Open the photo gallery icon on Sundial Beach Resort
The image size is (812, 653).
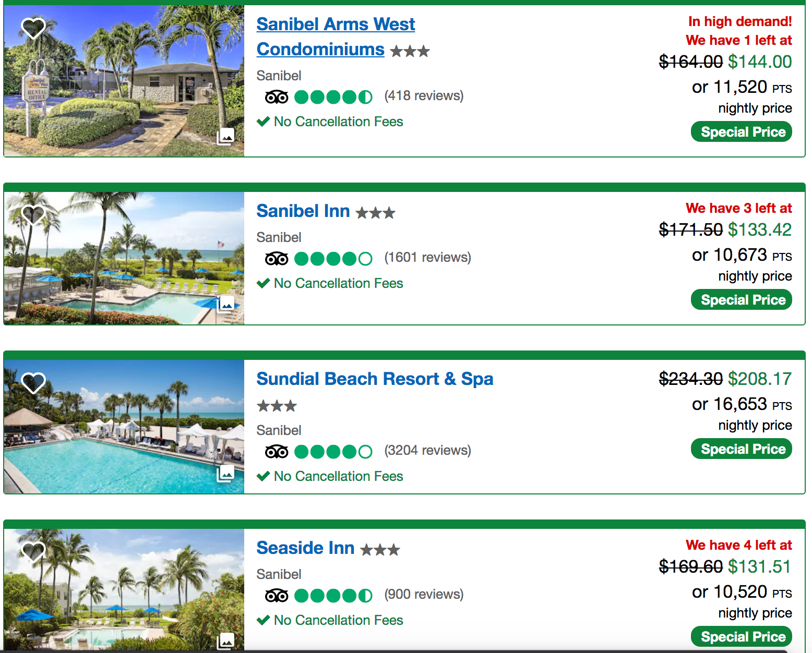(226, 475)
